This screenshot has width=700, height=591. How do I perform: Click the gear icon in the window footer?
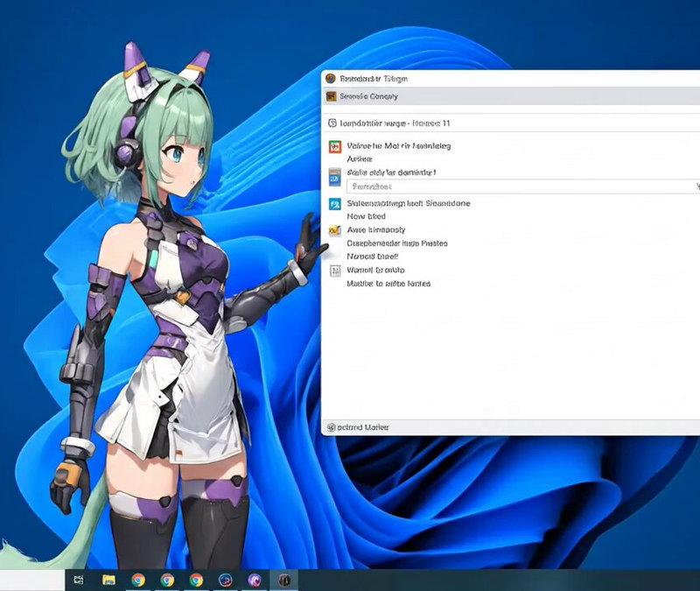click(331, 427)
